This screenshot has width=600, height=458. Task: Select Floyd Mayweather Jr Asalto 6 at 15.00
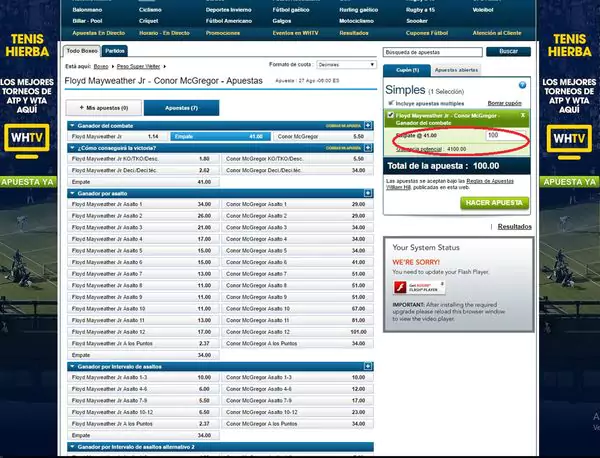tap(143, 262)
